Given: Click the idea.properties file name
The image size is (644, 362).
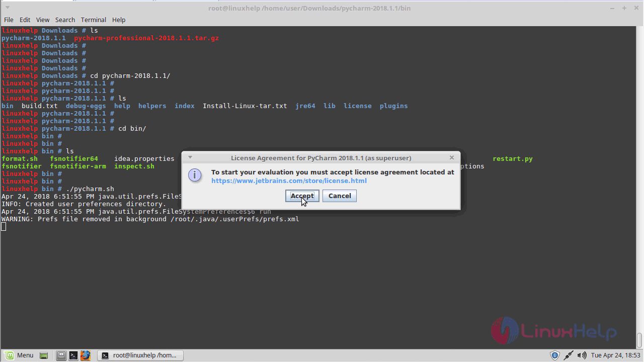Looking at the screenshot, I should [144, 158].
